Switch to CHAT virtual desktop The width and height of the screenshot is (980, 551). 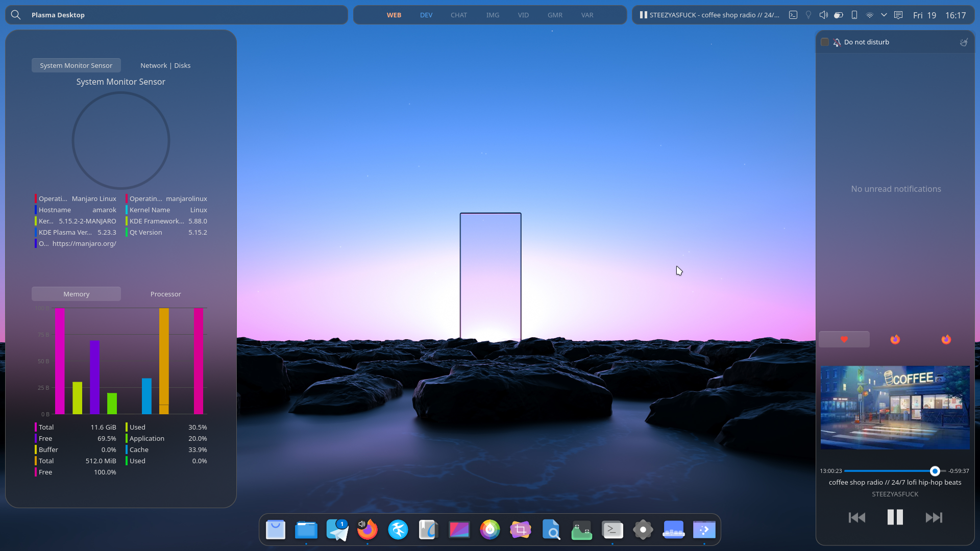click(x=459, y=15)
